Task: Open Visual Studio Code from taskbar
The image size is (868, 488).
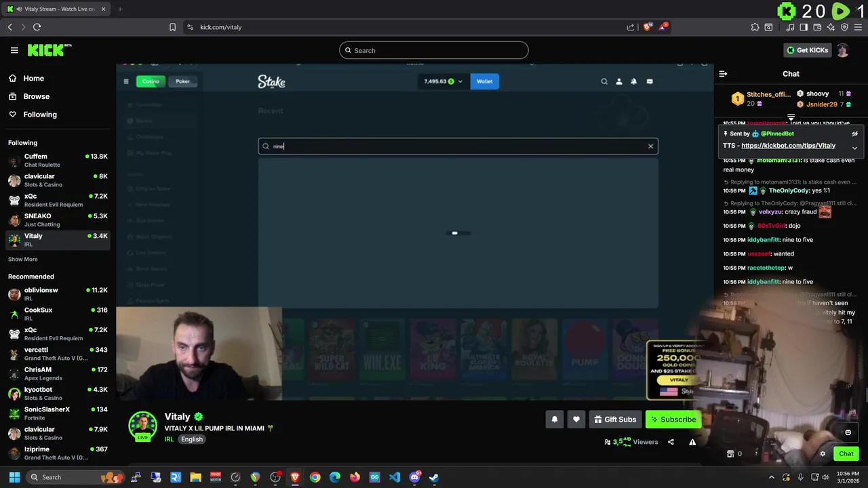Action: 395,477
